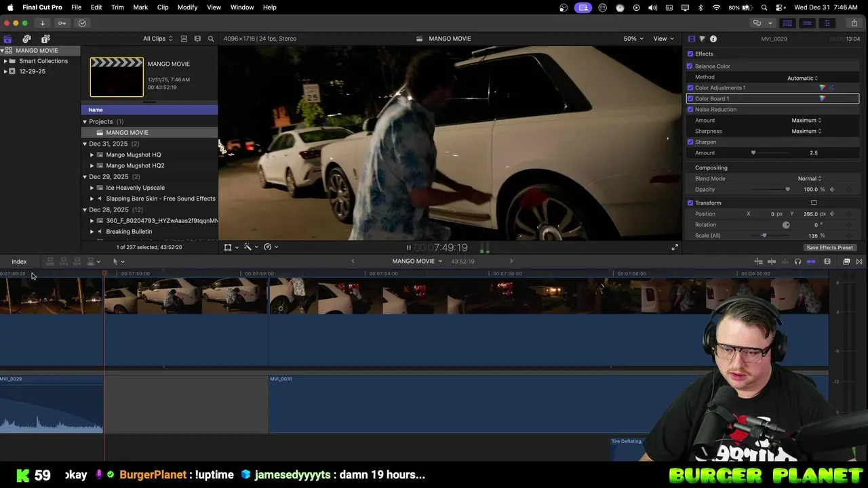Open the Mark menu
868x488 pixels.
click(140, 7)
